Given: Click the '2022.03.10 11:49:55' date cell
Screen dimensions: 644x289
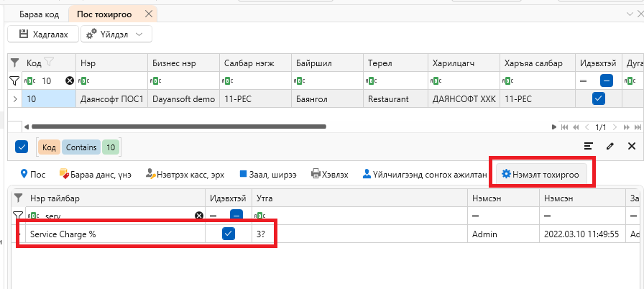Looking at the screenshot, I should (x=582, y=234).
